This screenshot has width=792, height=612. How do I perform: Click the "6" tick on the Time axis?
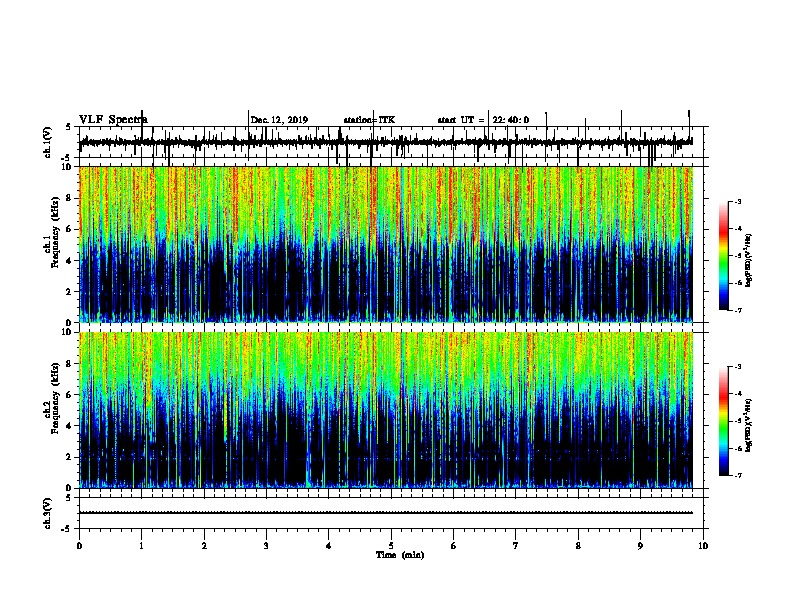(454, 546)
